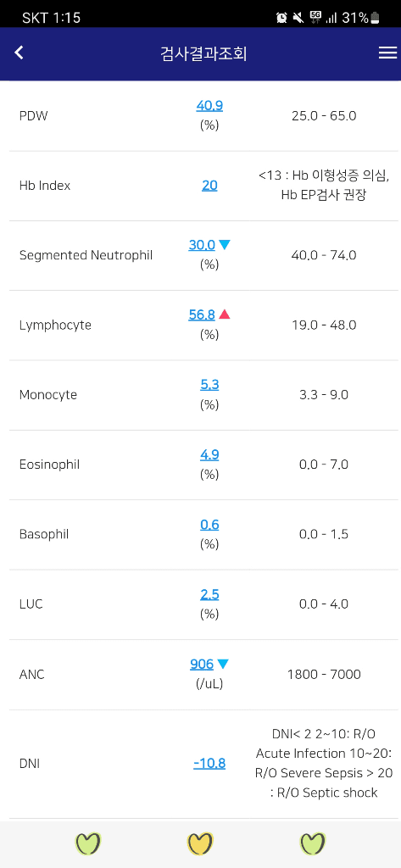Open Segmented Neutrophil value 30.0
Screen dimensions: 401x868
(x=202, y=245)
